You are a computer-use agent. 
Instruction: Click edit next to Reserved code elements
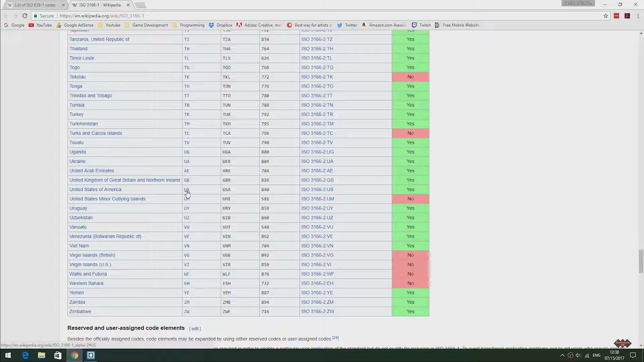pyautogui.click(x=195, y=329)
